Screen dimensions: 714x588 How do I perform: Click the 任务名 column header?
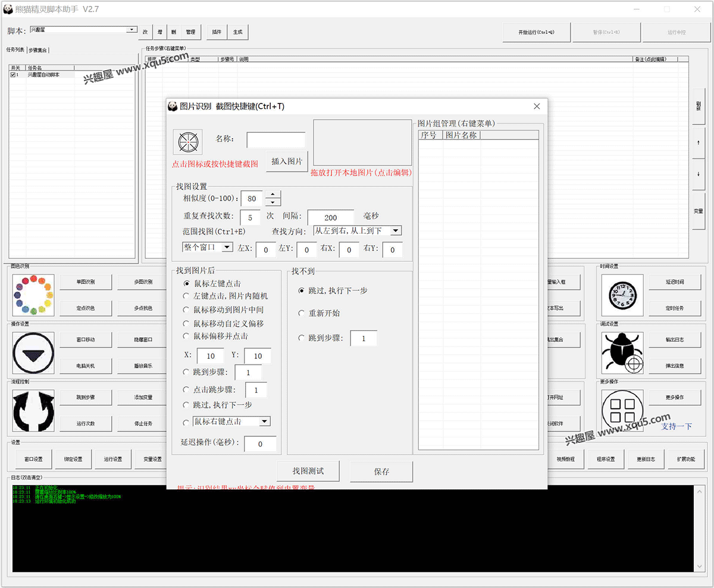51,68
